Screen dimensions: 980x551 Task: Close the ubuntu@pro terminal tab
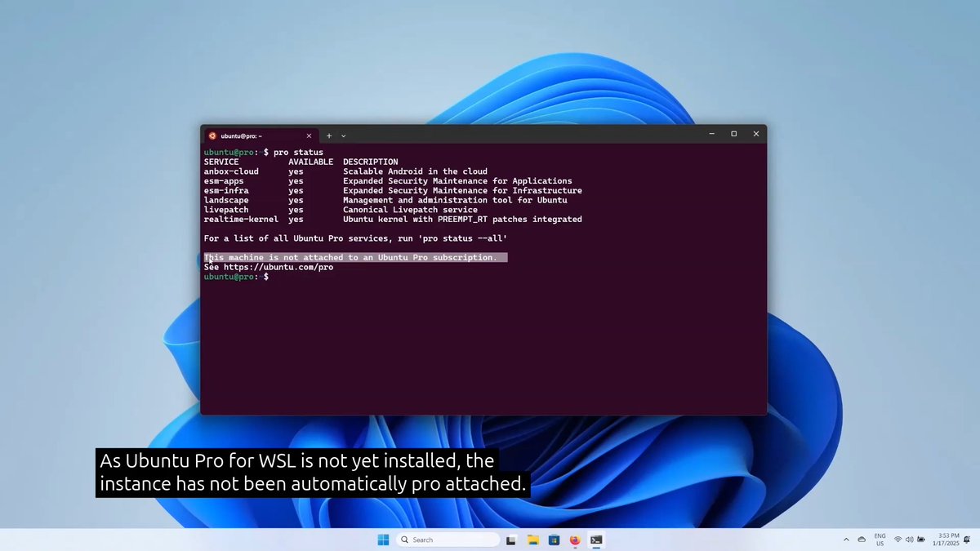[x=309, y=136]
